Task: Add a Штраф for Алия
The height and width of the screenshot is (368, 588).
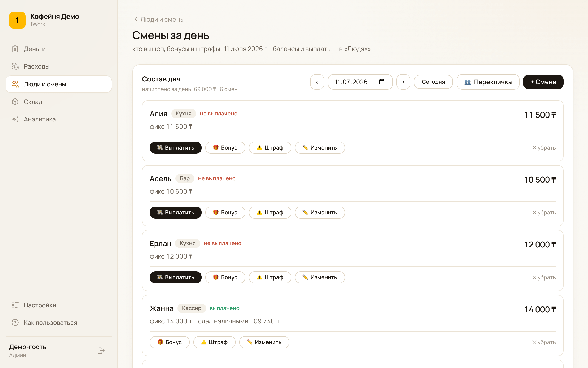Action: [x=270, y=148]
